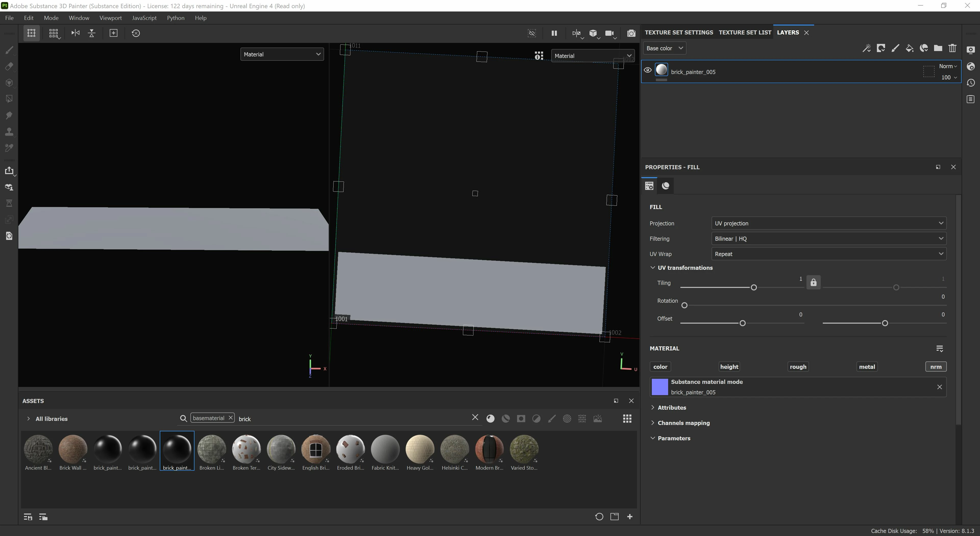Expand the Attributes section

point(671,407)
